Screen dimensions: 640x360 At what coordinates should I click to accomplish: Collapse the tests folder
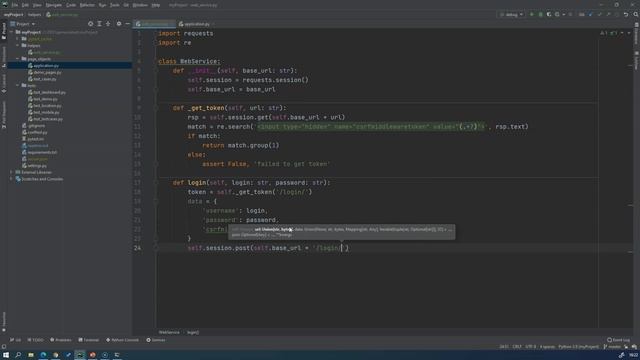[x=18, y=85]
